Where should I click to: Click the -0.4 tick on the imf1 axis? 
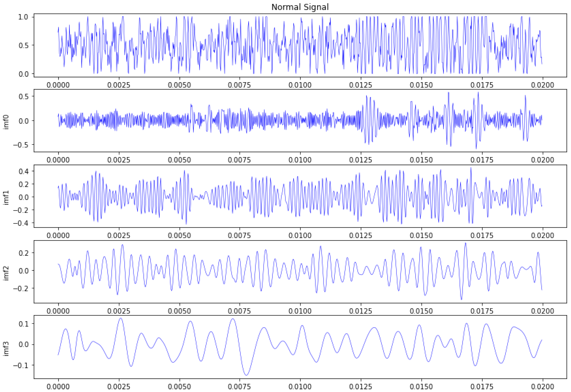pos(21,223)
